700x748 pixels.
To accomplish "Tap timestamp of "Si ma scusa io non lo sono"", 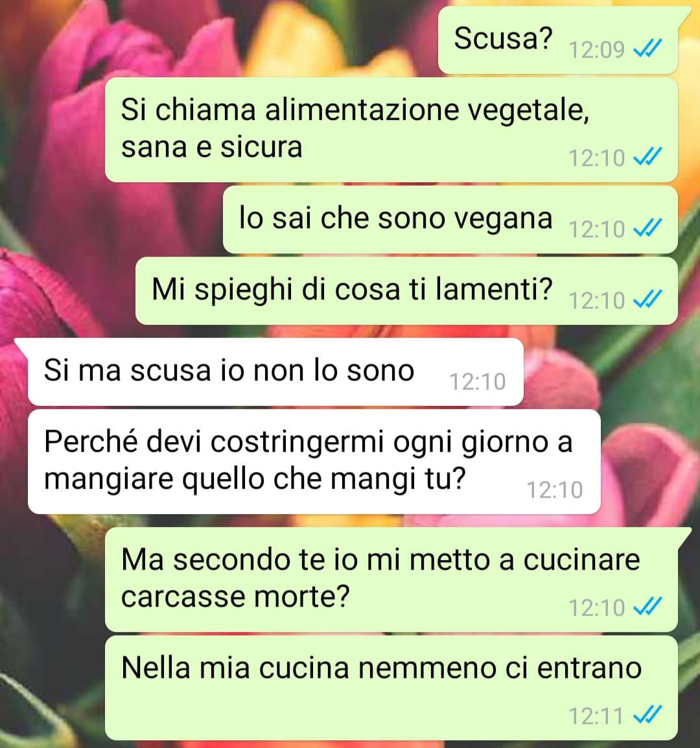I will click(x=477, y=381).
